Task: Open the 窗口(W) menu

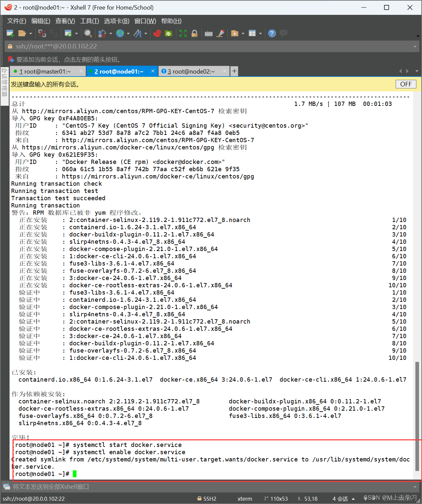Action: click(145, 21)
